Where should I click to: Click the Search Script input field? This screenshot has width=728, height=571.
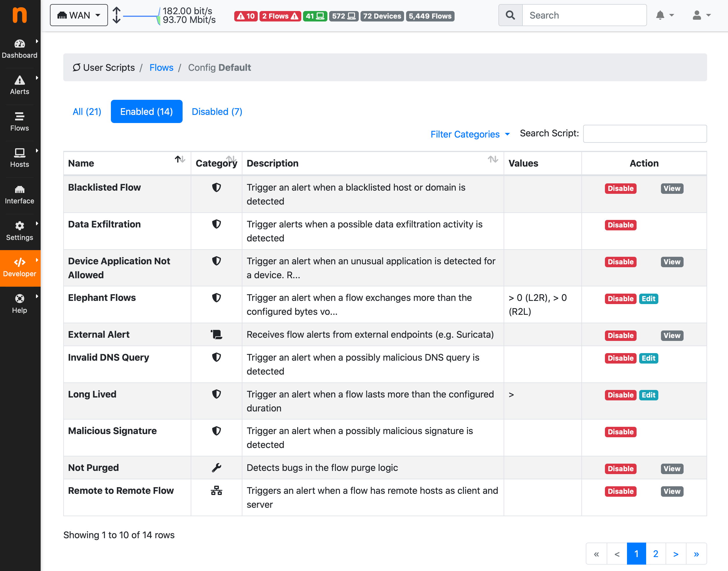point(644,134)
